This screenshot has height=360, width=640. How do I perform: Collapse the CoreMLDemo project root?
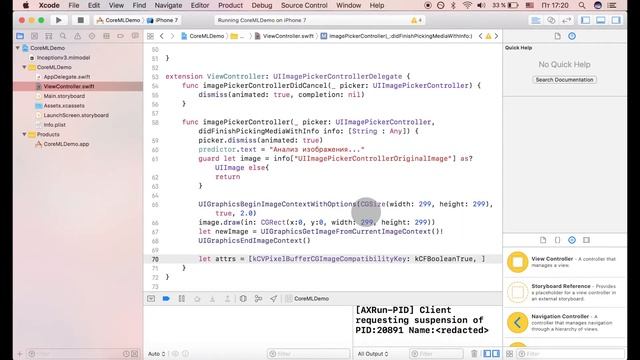point(18,48)
